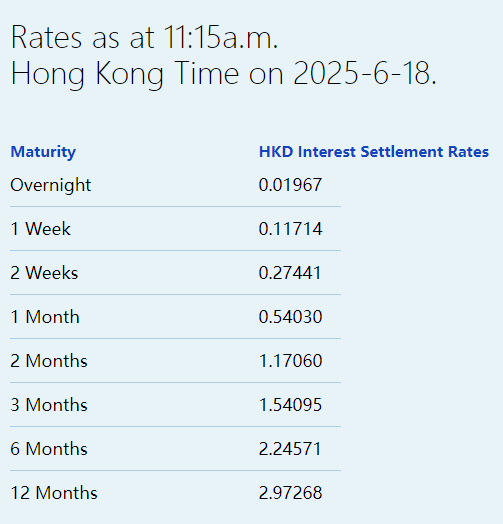Click the 3 Months rate 1.54095
Screen dimensions: 503x524
pos(290,405)
